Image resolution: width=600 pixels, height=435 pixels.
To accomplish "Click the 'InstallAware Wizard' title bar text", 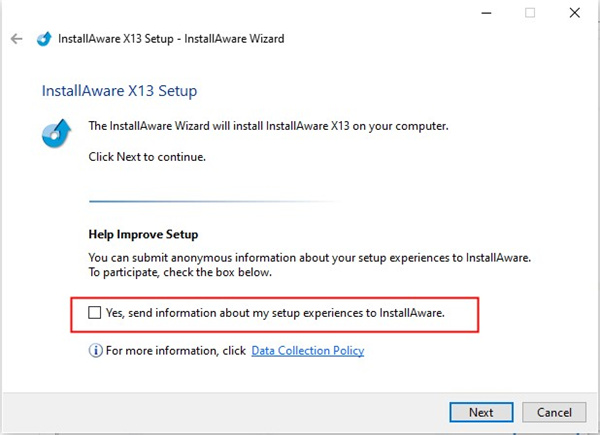I will [242, 39].
